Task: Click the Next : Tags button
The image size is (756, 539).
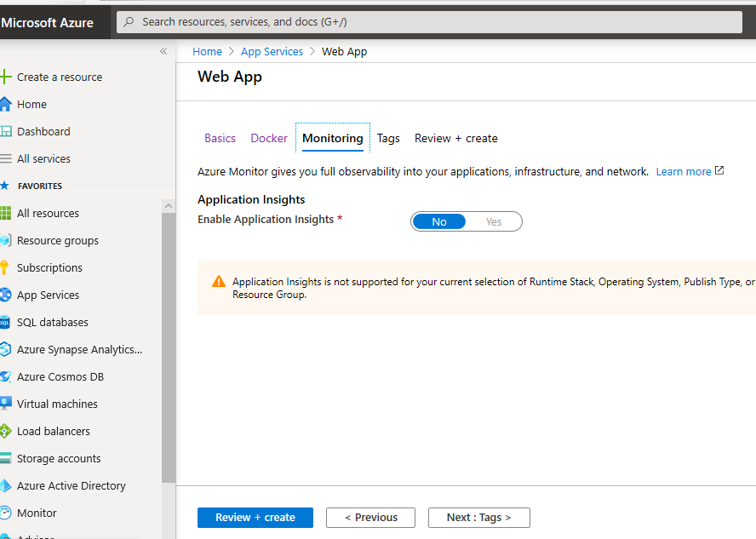Action: (478, 518)
